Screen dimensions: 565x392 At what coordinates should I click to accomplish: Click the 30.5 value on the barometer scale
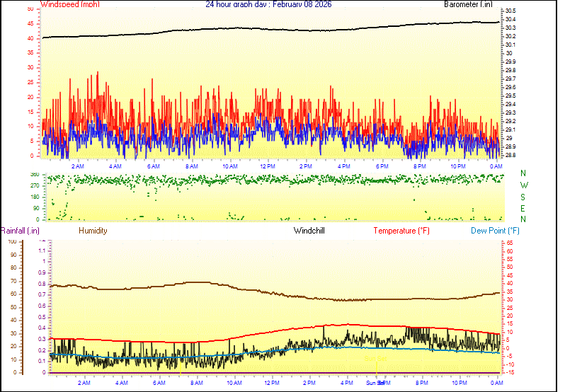click(510, 11)
